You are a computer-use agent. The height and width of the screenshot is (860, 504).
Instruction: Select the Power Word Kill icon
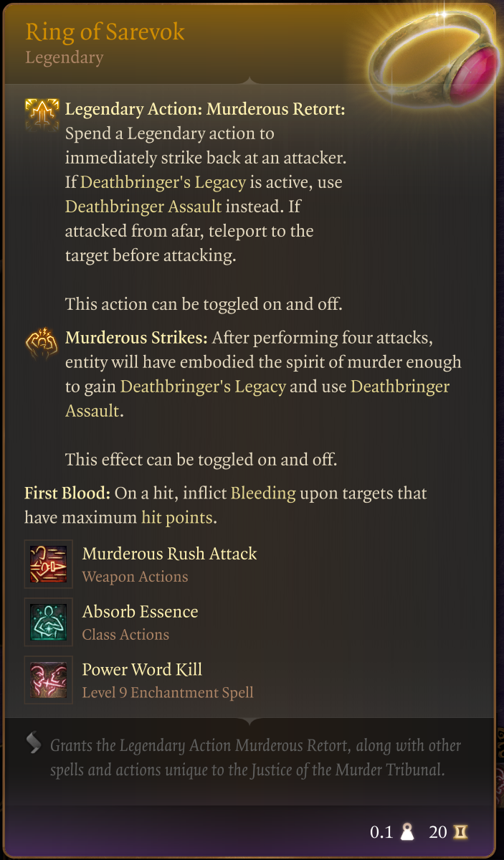tap(49, 680)
